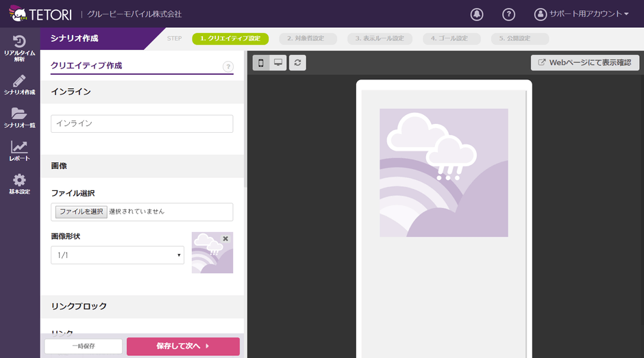This screenshot has width=644, height=358.
Task: Click the refresh preview icon
Action: click(297, 63)
